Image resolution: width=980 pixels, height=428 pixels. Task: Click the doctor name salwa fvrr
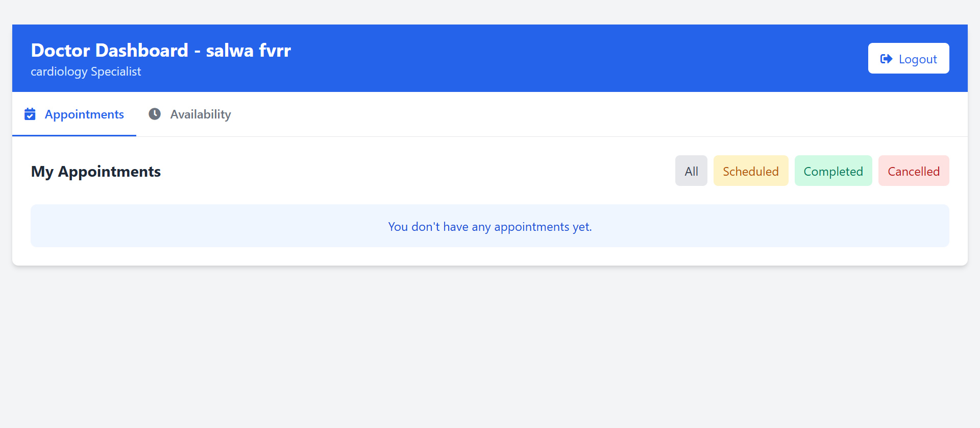pos(249,51)
